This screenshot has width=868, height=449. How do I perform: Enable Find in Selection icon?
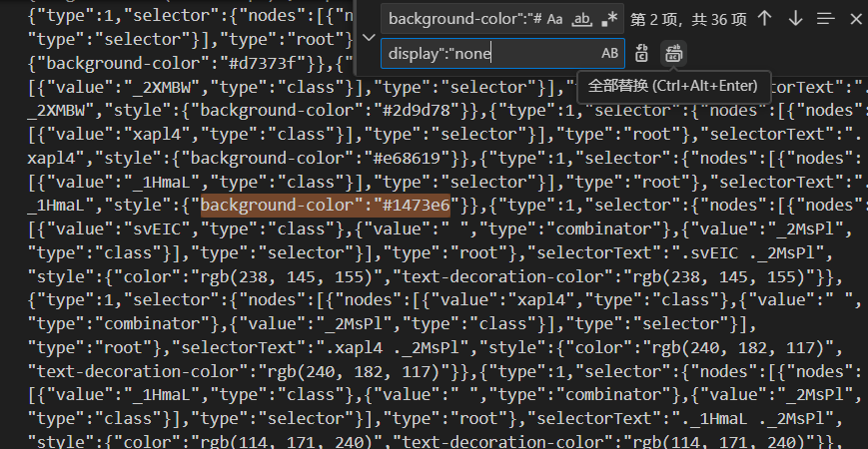coord(825,18)
